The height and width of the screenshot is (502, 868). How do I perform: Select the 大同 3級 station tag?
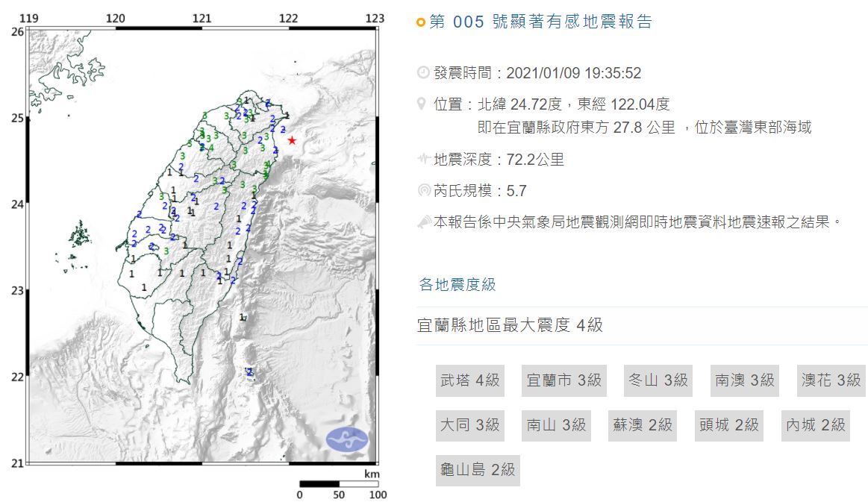(x=469, y=425)
